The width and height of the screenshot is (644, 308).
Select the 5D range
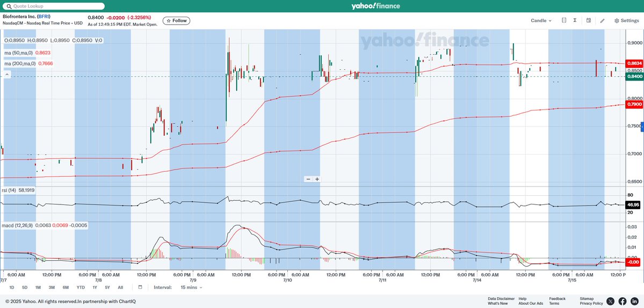(x=25, y=288)
